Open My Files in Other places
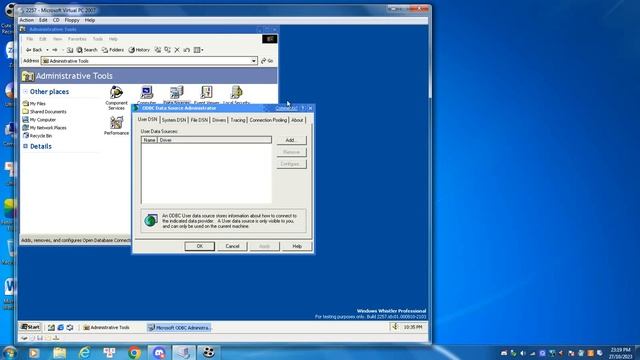 (x=34, y=104)
